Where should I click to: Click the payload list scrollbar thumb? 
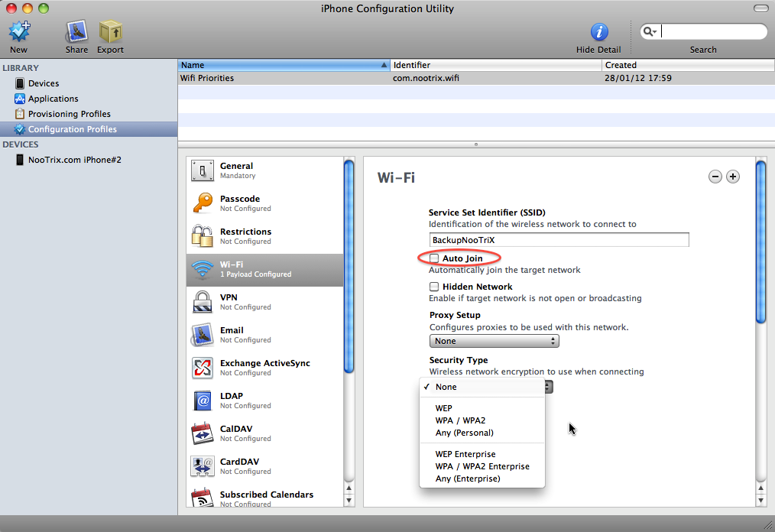pos(349,266)
